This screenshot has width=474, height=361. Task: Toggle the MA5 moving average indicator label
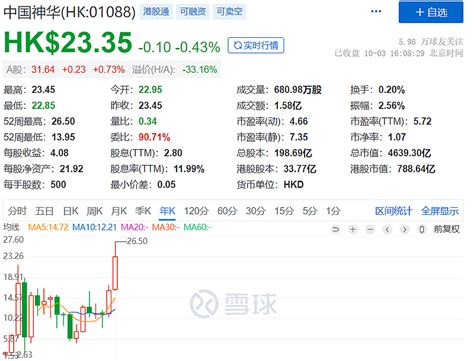[48, 227]
